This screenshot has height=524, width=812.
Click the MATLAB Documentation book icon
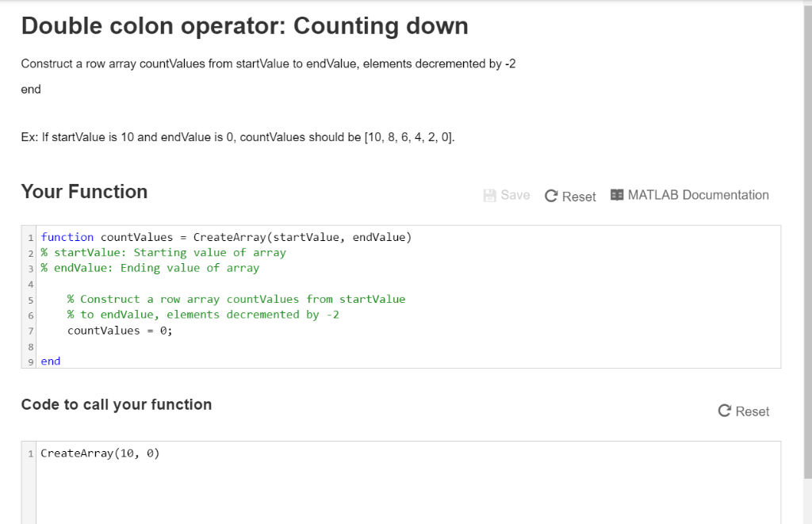tap(617, 195)
